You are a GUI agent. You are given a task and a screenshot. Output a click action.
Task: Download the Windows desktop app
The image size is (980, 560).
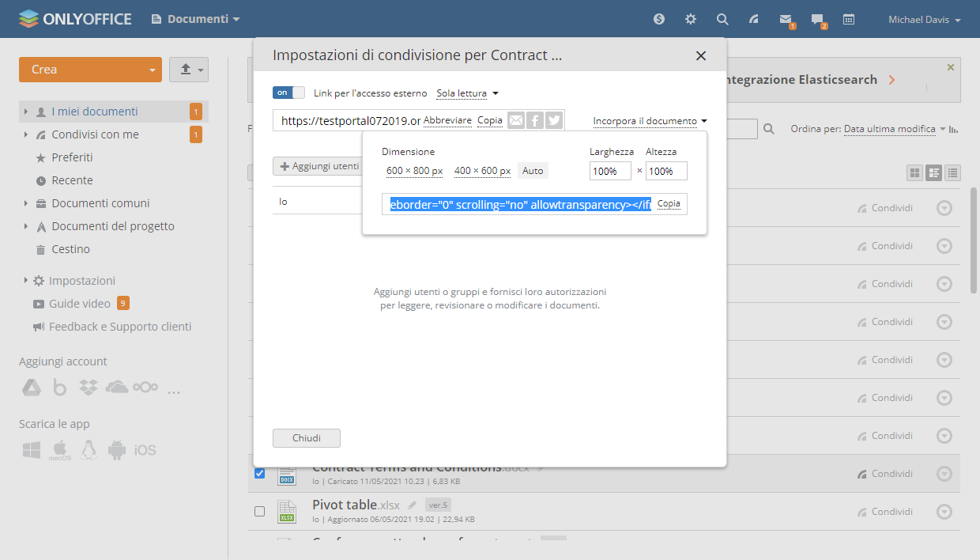[x=32, y=450]
